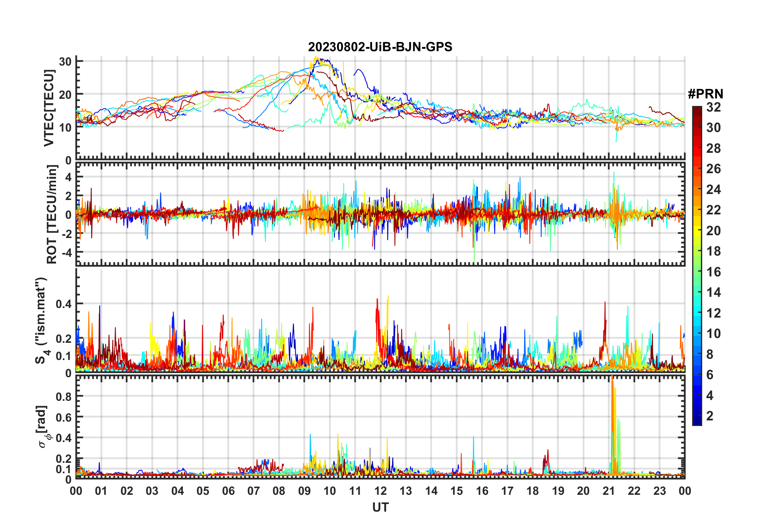
Task: Select the VTEC[TECU] y-axis label
Action: pyautogui.click(x=49, y=108)
